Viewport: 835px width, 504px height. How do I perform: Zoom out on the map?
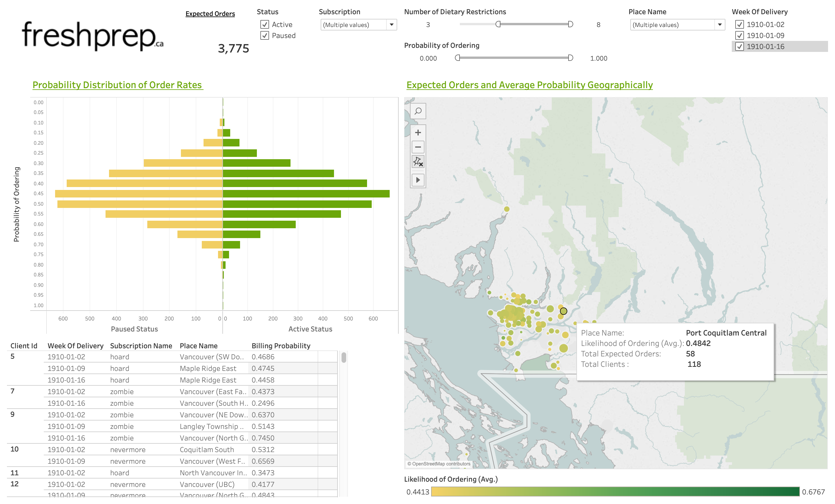(x=418, y=147)
